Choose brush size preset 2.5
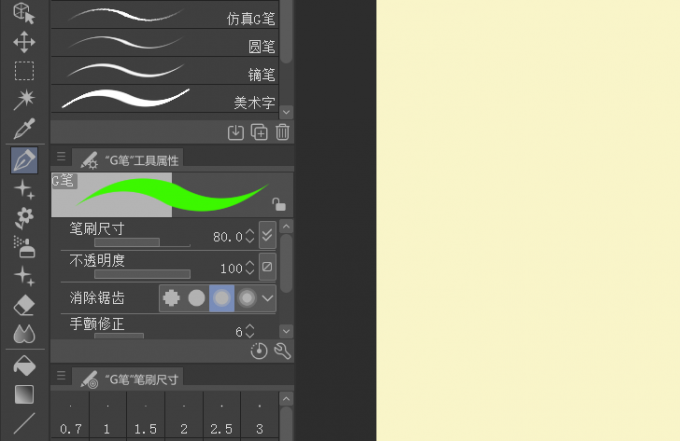The width and height of the screenshot is (680, 441). pyautogui.click(x=222, y=415)
